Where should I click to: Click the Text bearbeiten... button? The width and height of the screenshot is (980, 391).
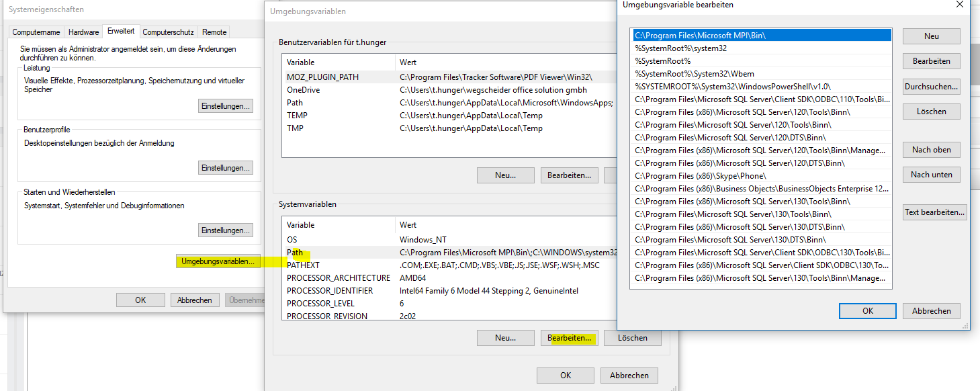pos(934,212)
